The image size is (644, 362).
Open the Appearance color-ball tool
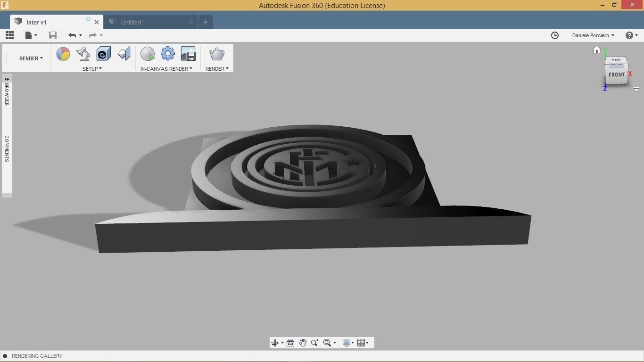coord(63,54)
